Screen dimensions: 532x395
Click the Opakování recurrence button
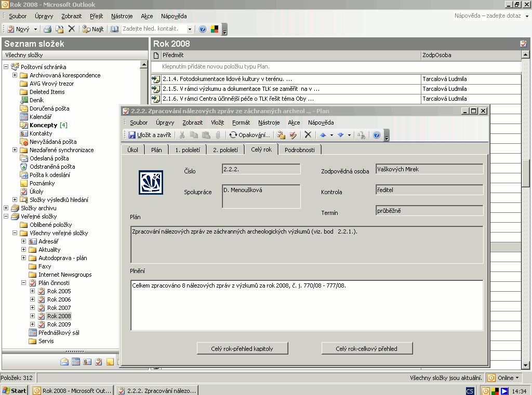pos(249,135)
